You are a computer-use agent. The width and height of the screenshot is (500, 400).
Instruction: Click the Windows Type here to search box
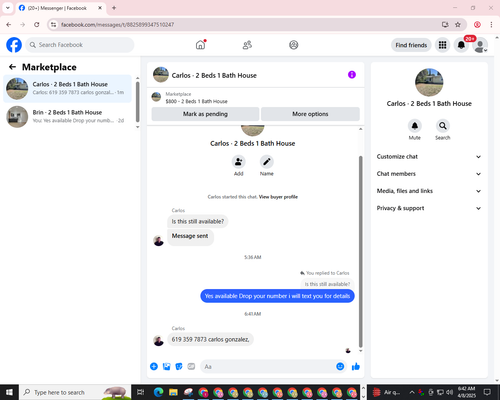coord(75,392)
